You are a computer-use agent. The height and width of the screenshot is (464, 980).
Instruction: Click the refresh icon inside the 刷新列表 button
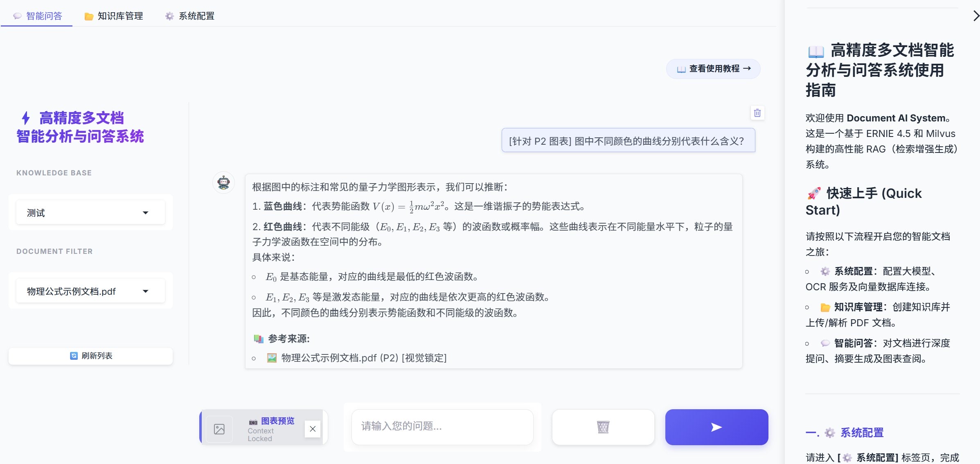[x=73, y=356]
